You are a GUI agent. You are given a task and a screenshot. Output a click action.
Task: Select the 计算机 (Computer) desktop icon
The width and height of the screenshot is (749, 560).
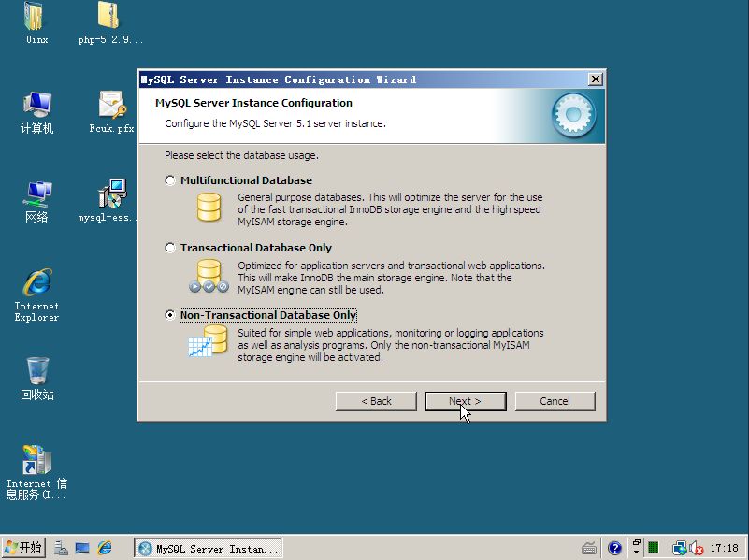tap(36, 113)
